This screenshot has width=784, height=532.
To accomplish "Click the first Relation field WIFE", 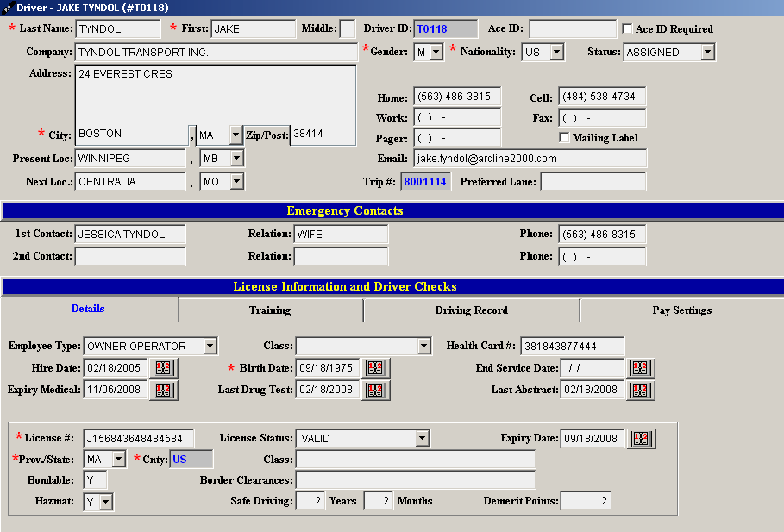I will 341,234.
